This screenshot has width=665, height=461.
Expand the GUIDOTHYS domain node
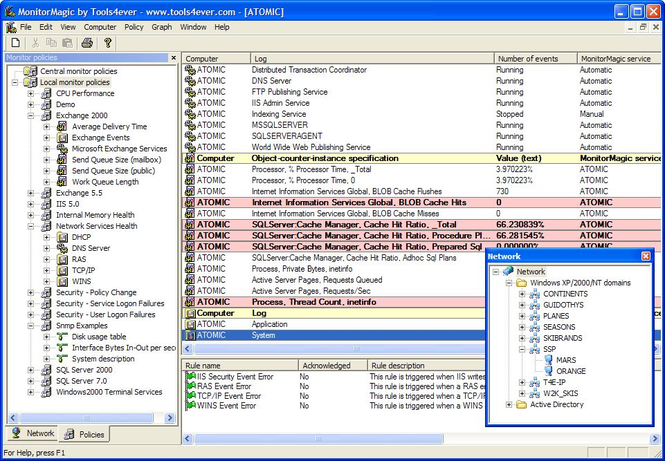click(522, 305)
